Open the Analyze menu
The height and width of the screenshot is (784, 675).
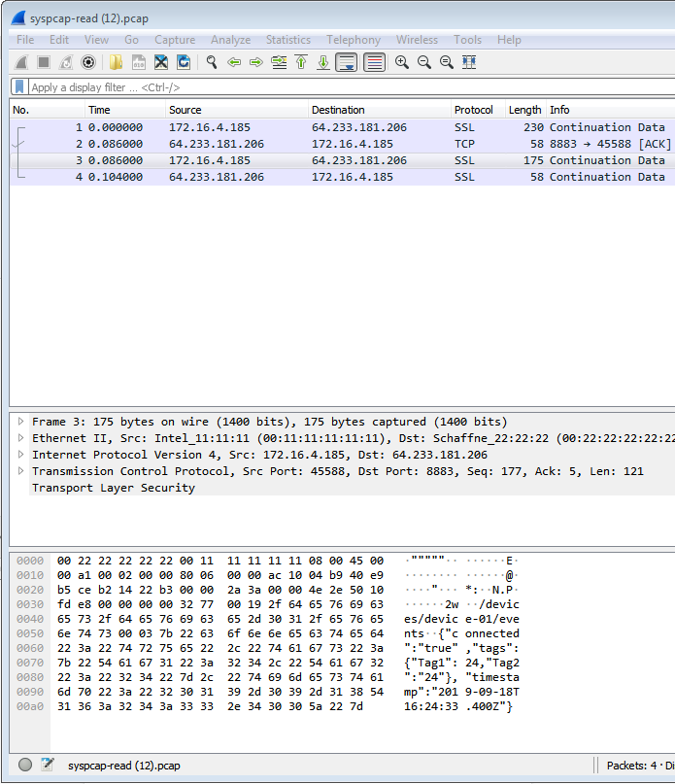click(x=231, y=40)
